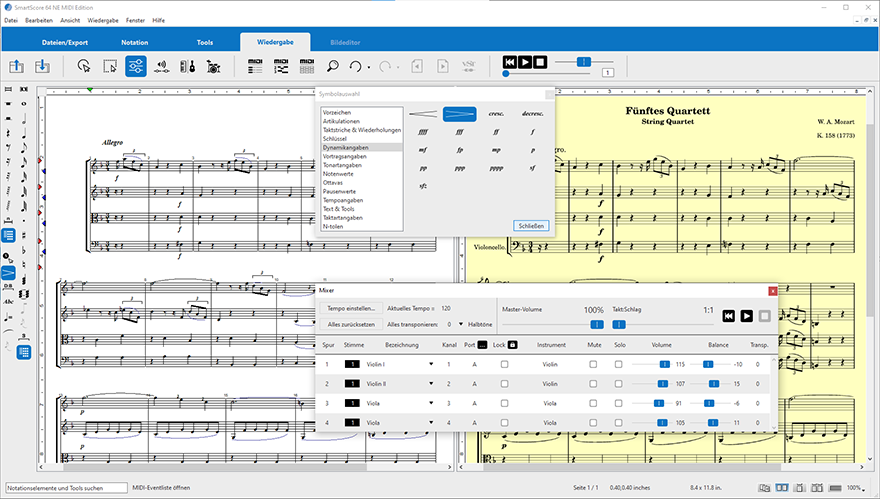Click the magnifier search icon in toolbar
The image size is (880, 499).
click(332, 67)
